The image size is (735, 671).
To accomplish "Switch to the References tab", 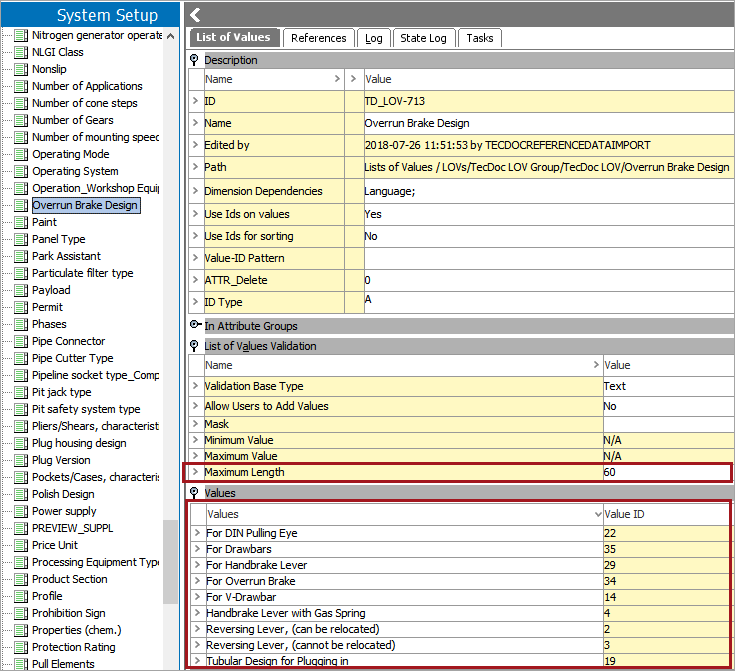I will tap(318, 38).
